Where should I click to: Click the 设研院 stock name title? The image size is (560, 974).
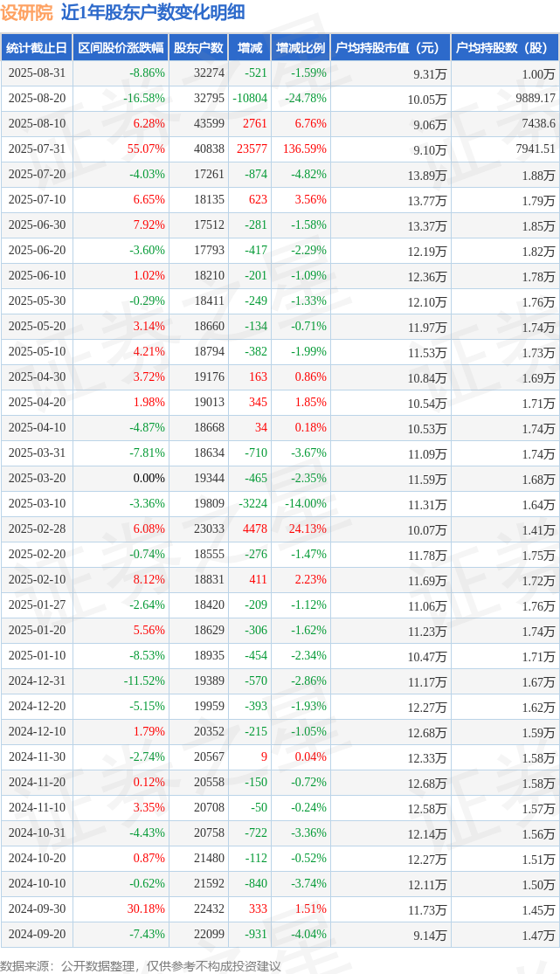(x=27, y=12)
